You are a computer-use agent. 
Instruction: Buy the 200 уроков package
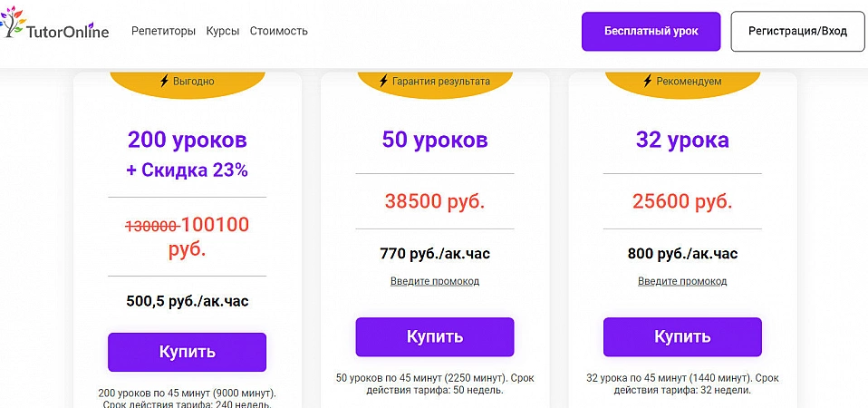(x=187, y=352)
